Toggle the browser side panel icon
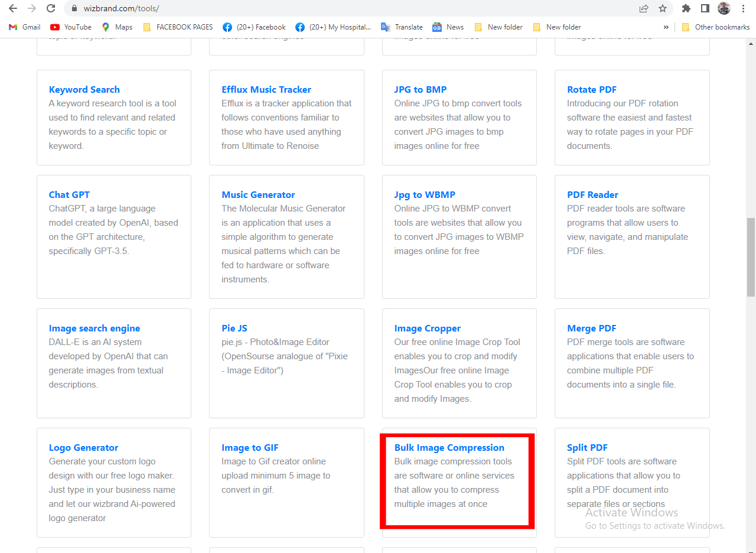Image resolution: width=756 pixels, height=553 pixels. (705, 8)
